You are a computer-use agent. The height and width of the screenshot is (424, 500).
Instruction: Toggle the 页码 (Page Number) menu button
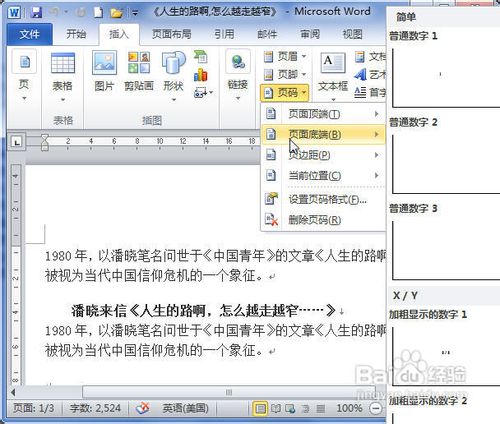coord(285,92)
